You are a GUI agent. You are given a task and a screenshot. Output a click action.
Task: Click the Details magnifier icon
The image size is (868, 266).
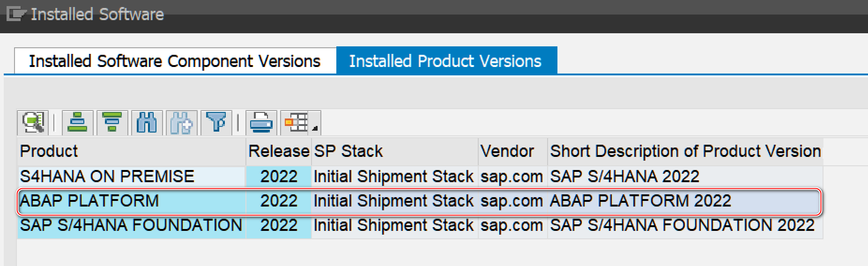click(32, 123)
